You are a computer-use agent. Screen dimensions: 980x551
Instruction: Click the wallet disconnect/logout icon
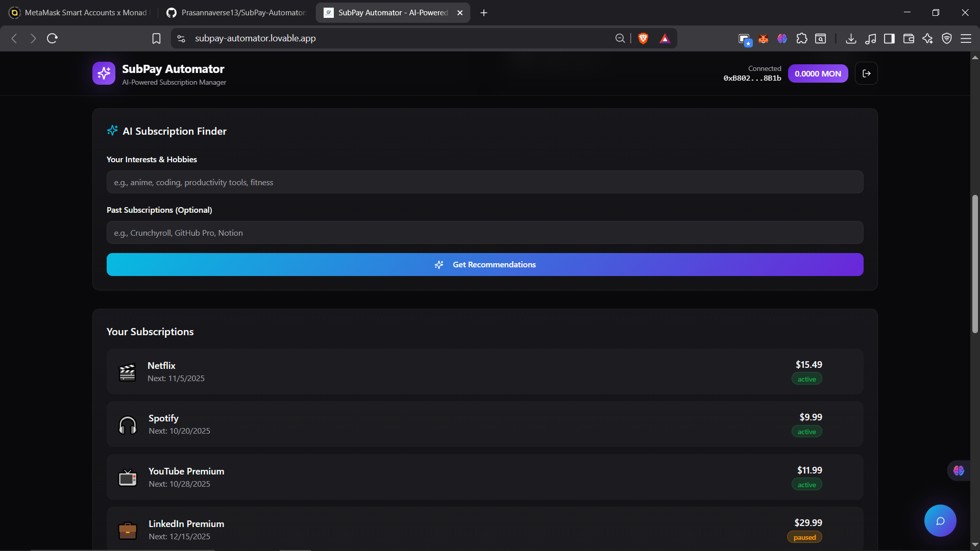coord(866,73)
